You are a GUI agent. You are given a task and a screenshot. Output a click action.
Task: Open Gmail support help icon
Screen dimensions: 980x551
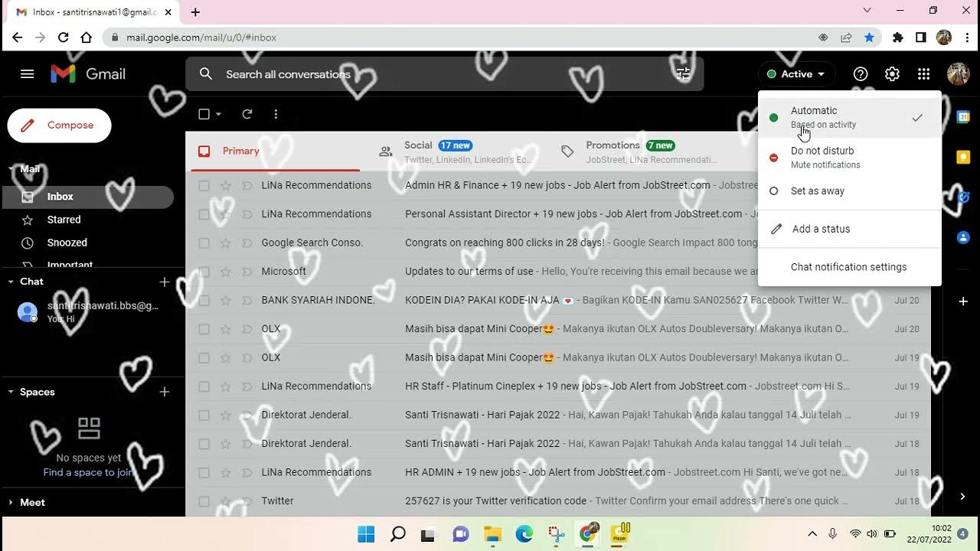(x=861, y=74)
